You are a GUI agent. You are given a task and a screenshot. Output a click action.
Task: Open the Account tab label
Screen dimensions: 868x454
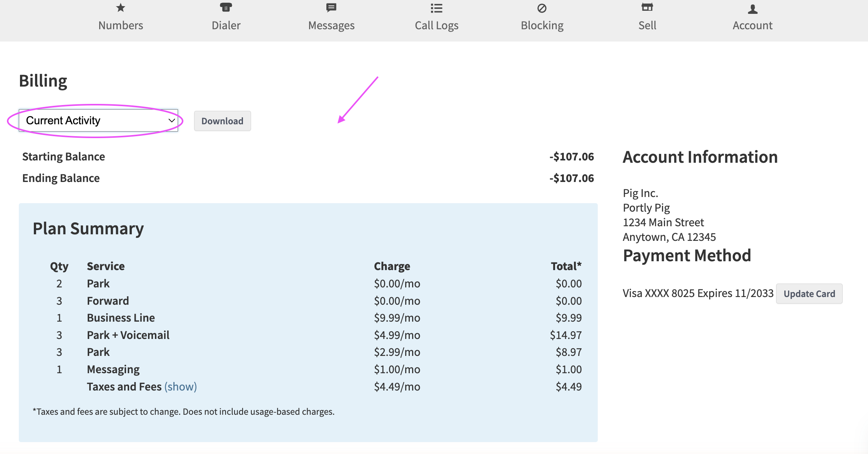click(753, 25)
